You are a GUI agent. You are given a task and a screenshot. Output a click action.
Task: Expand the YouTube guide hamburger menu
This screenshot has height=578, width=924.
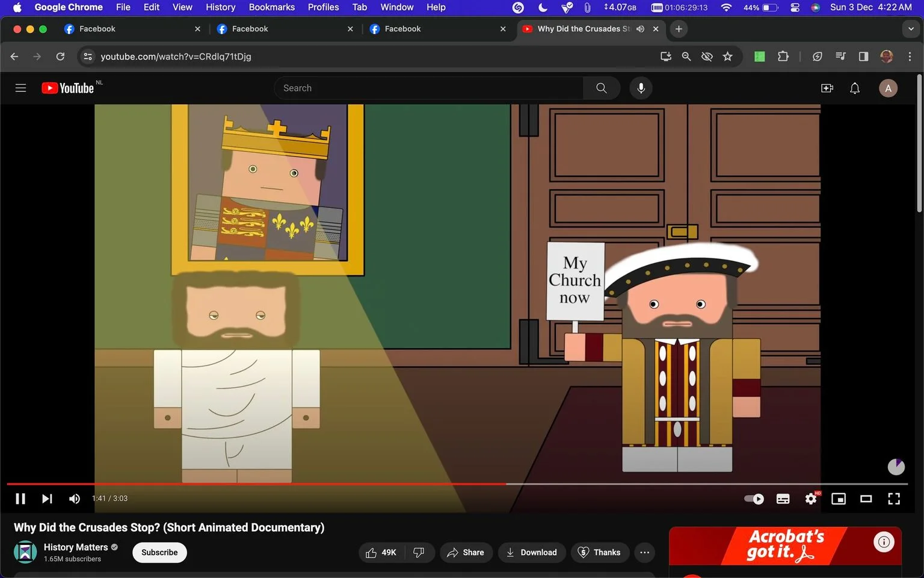click(x=20, y=88)
